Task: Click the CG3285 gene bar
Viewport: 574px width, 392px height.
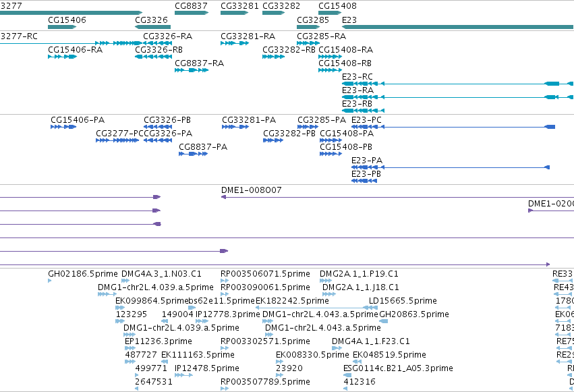Action: click(x=308, y=27)
